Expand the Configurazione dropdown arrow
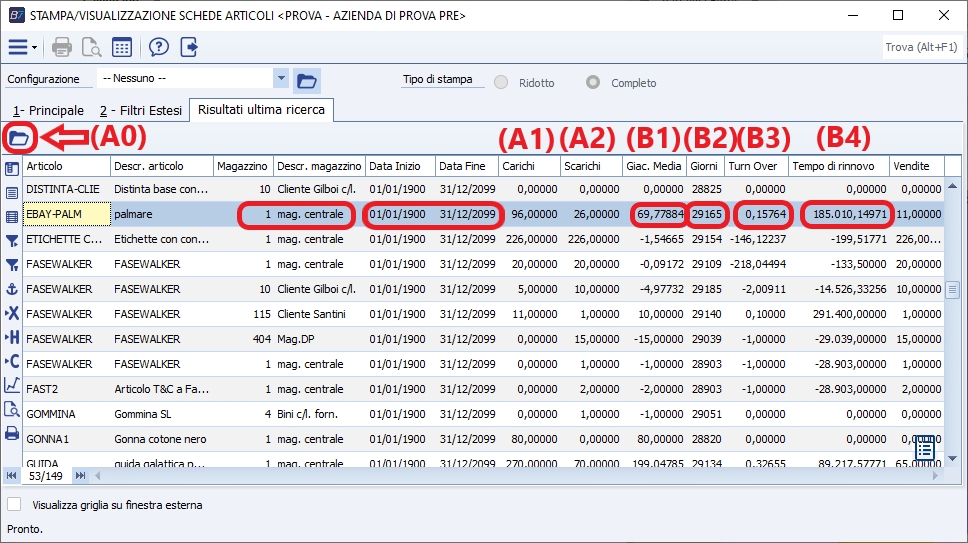The image size is (968, 543). (x=281, y=79)
